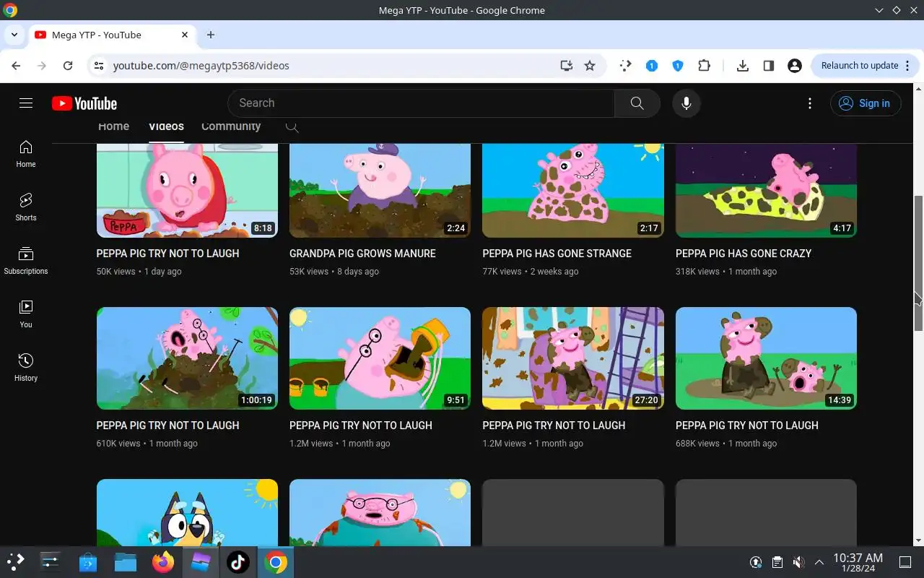Reload the page
This screenshot has height=578, width=924.
click(68, 66)
